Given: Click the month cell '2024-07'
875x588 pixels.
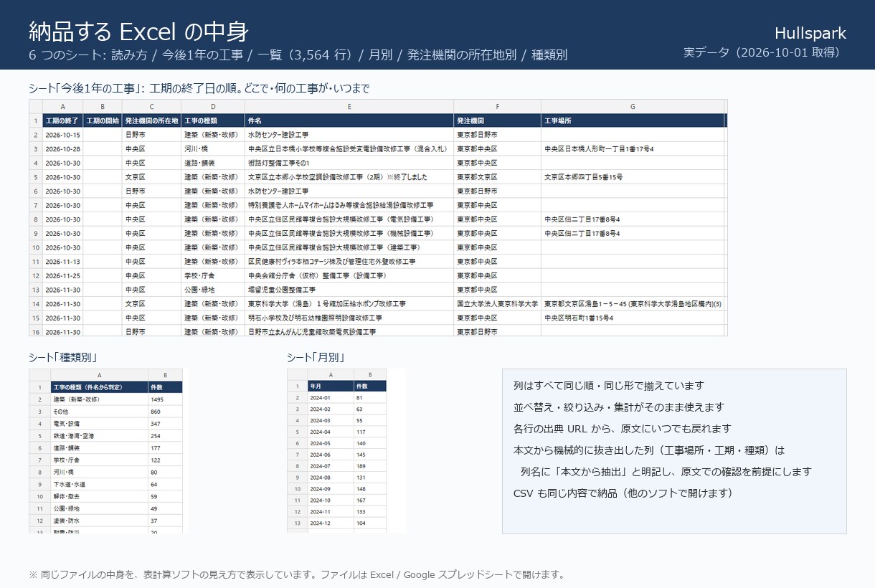Looking at the screenshot, I should 330,466.
